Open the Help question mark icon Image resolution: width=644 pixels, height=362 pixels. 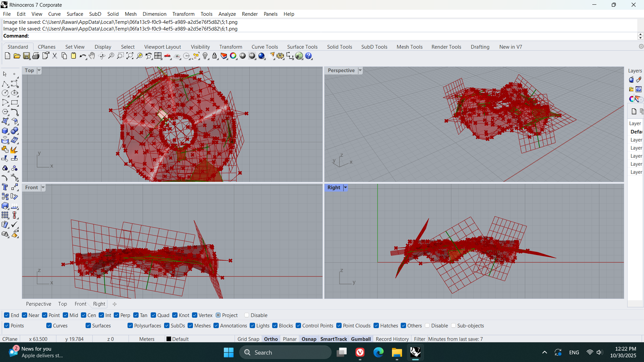[308, 56]
